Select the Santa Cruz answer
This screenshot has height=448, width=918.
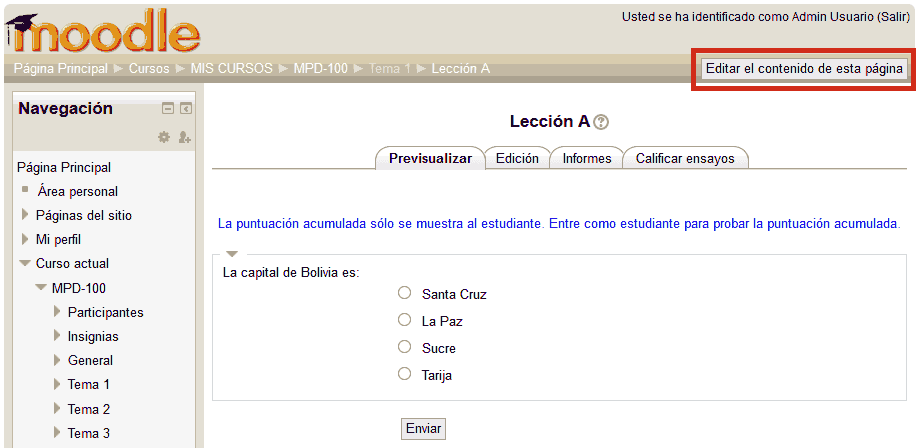pos(404,293)
